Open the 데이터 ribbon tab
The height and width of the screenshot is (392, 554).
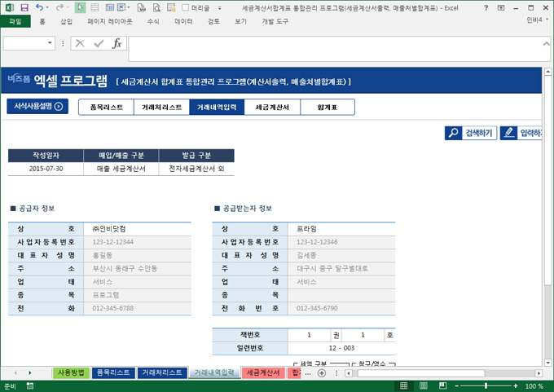pyautogui.click(x=184, y=21)
